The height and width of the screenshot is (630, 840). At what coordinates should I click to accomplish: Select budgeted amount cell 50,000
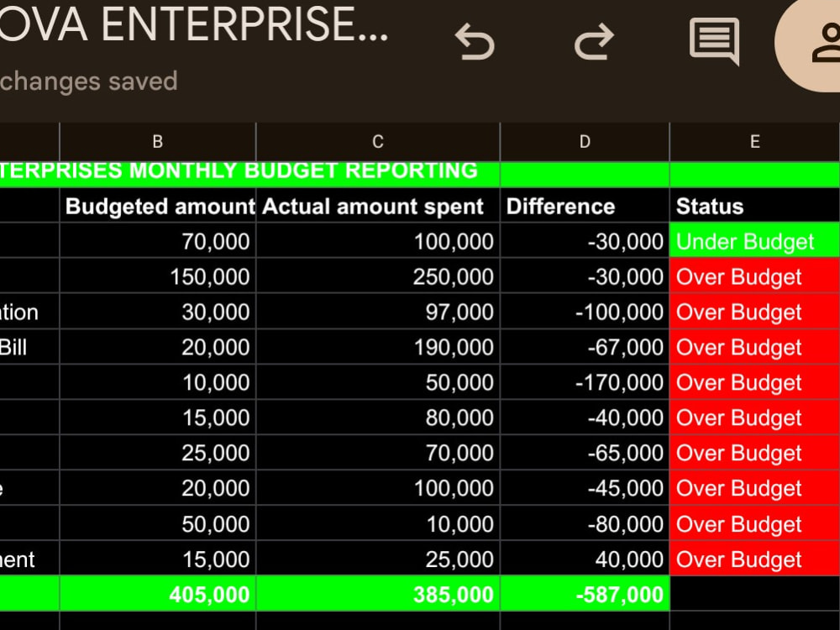(158, 523)
